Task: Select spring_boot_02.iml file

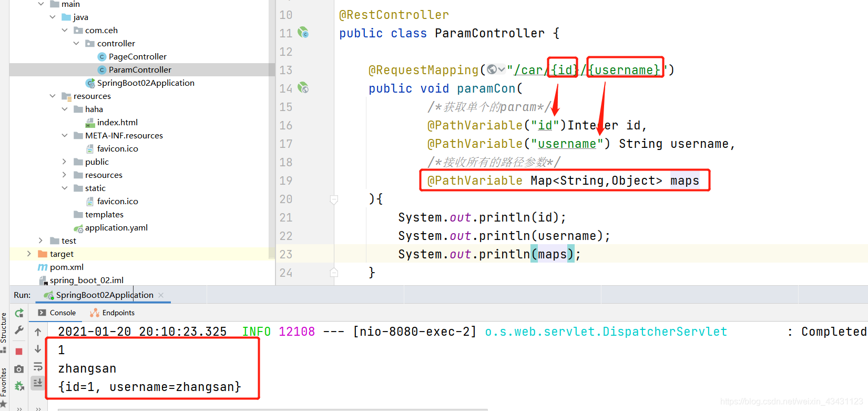Action: (86, 280)
